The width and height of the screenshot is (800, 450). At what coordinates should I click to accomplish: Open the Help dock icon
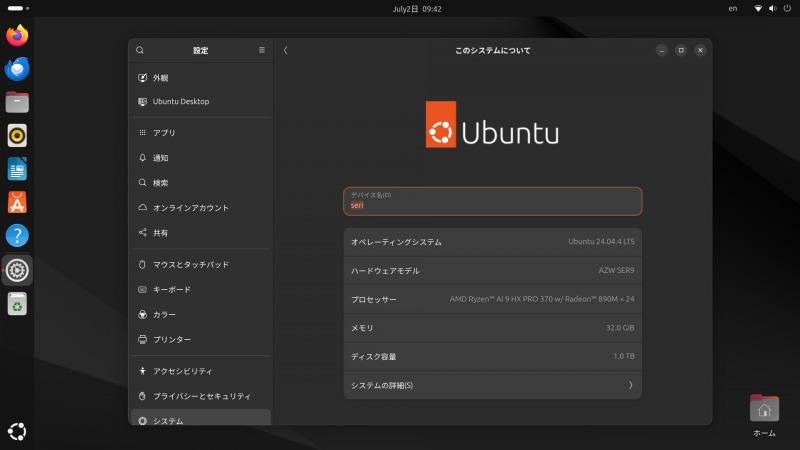tap(17, 236)
